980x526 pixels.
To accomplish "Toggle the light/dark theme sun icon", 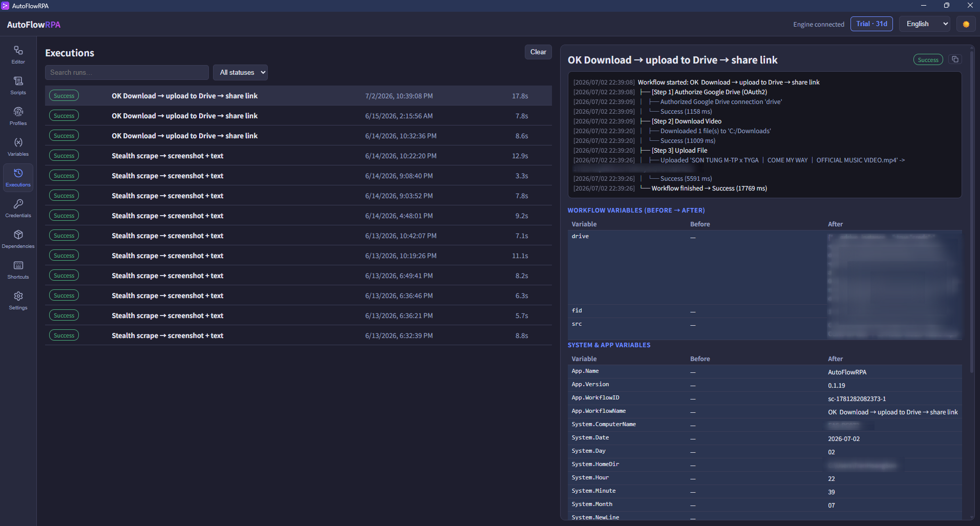I will [966, 24].
